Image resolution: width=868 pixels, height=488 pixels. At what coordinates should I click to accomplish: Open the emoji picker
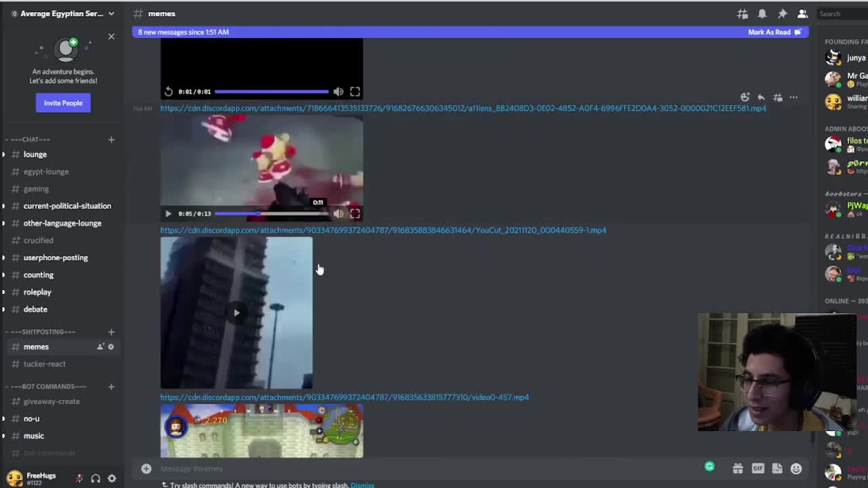[x=796, y=468]
